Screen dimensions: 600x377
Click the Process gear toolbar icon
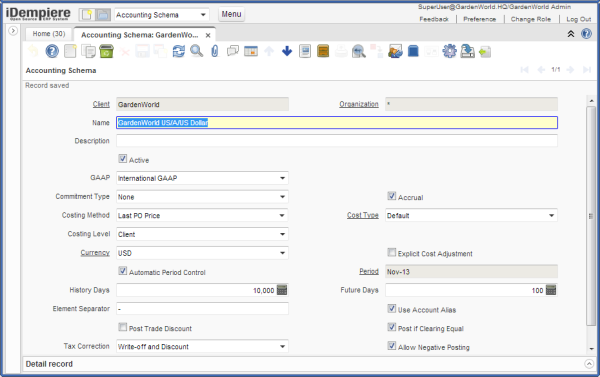click(450, 51)
